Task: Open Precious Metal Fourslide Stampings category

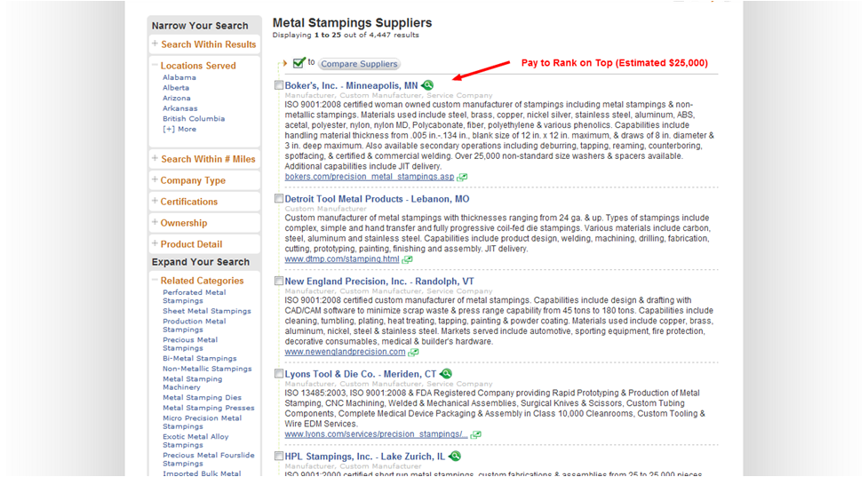Action: click(209, 459)
